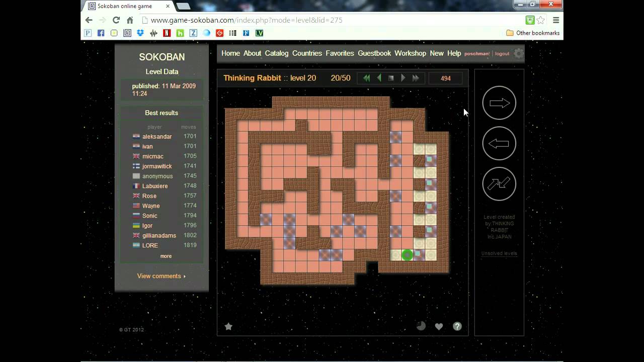Open the Pandora P bookmark
Screen dimensions: 644x362
point(88,33)
